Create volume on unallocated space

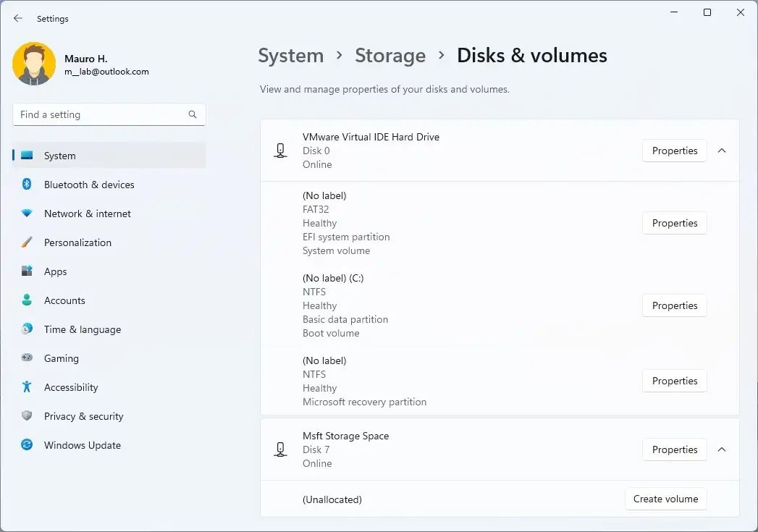click(x=665, y=499)
